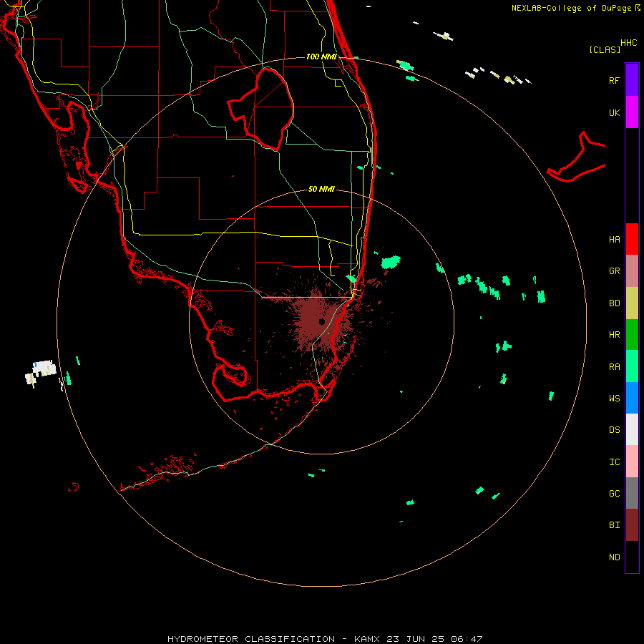Click the UK magenta legend swatch
644x644 pixels.
point(632,112)
